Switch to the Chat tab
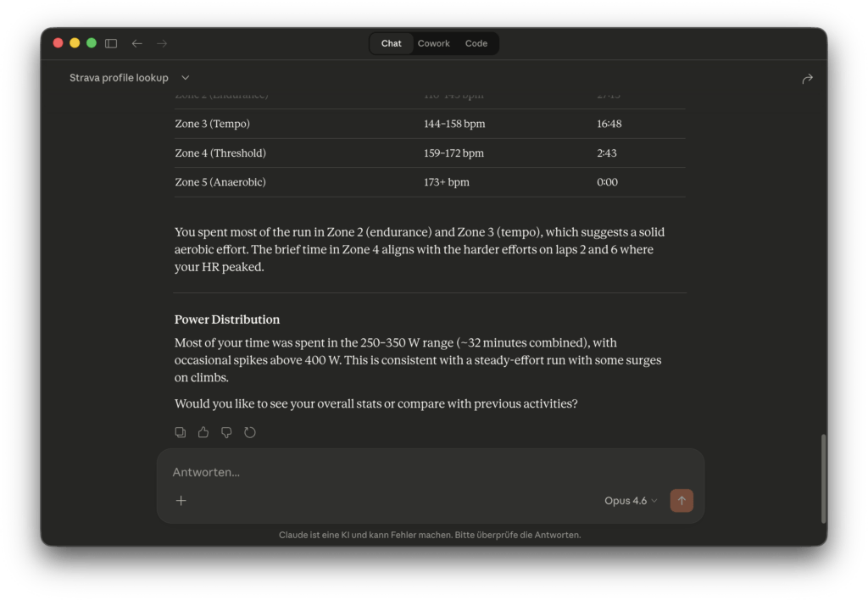Image resolution: width=868 pixels, height=600 pixels. click(391, 43)
